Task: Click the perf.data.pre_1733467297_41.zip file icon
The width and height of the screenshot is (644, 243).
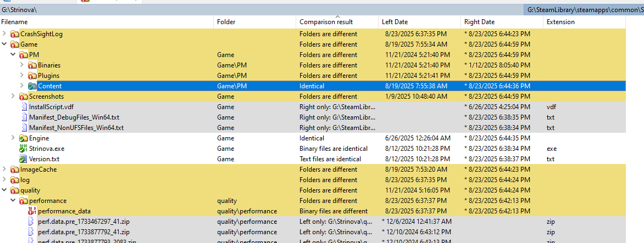Action: (x=32, y=221)
